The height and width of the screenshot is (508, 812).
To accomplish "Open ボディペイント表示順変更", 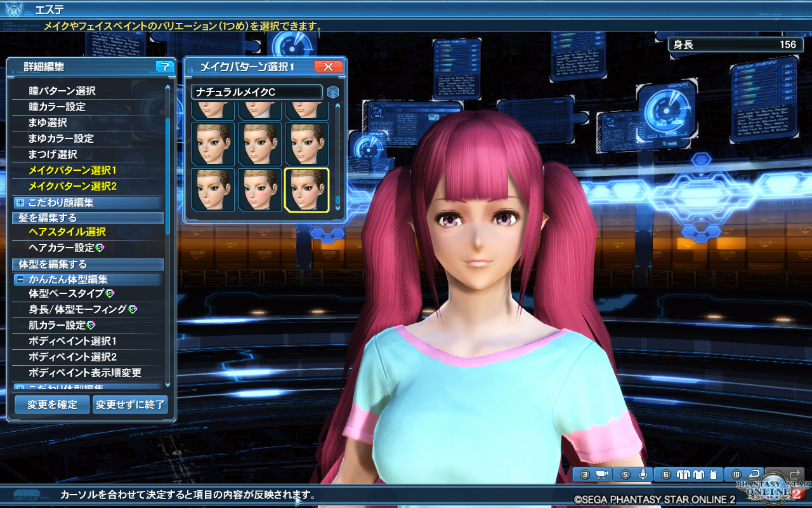I will [88, 373].
